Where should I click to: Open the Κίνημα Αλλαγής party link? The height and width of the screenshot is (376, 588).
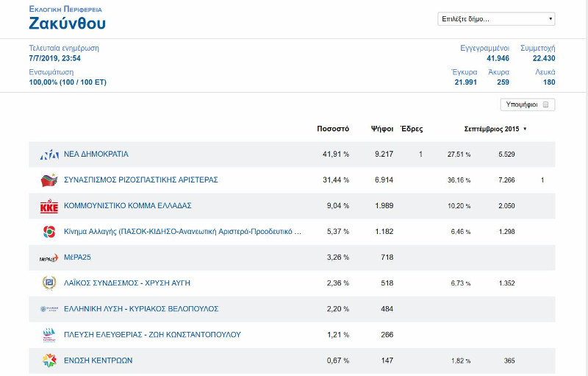click(182, 232)
